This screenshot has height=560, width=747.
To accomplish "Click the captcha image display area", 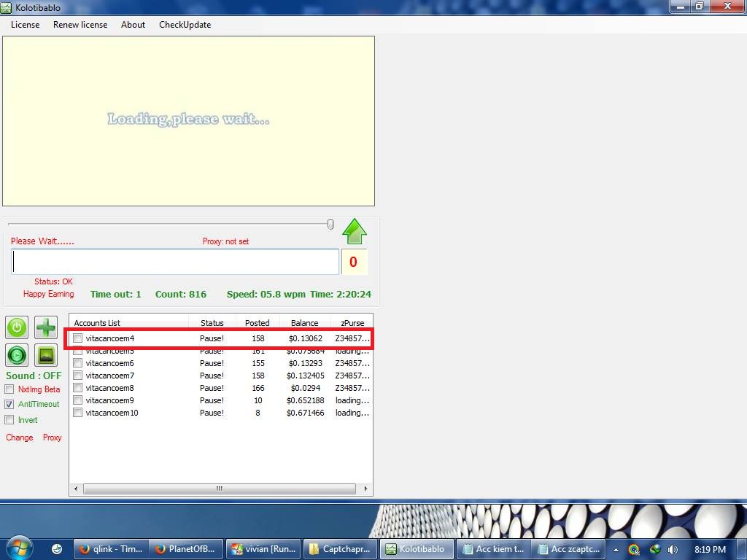I will pyautogui.click(x=189, y=121).
